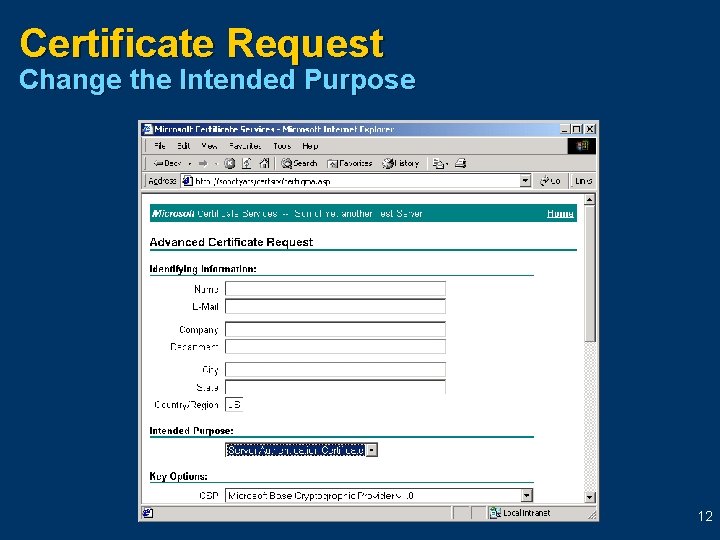Click the Refresh page icon
The width and height of the screenshot is (720, 540).
247,163
